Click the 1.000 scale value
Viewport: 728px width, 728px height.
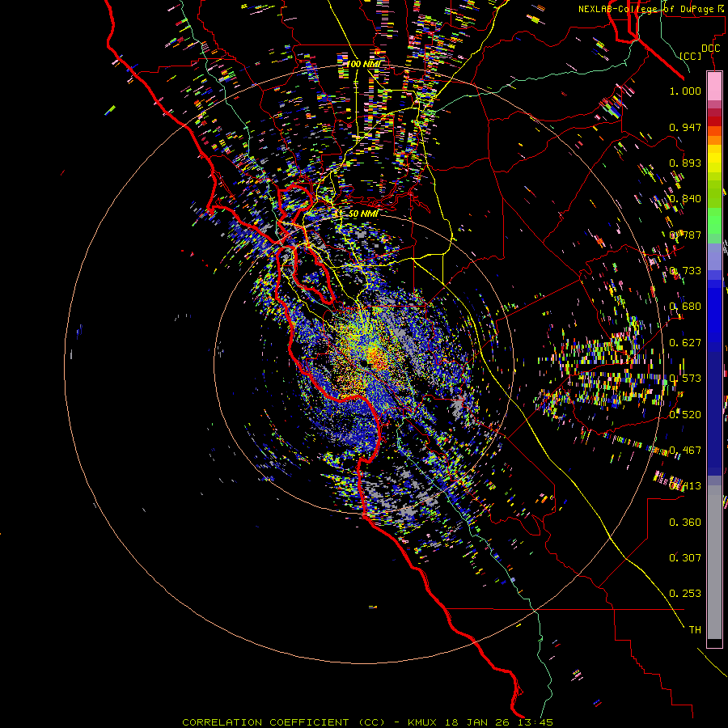point(685,91)
